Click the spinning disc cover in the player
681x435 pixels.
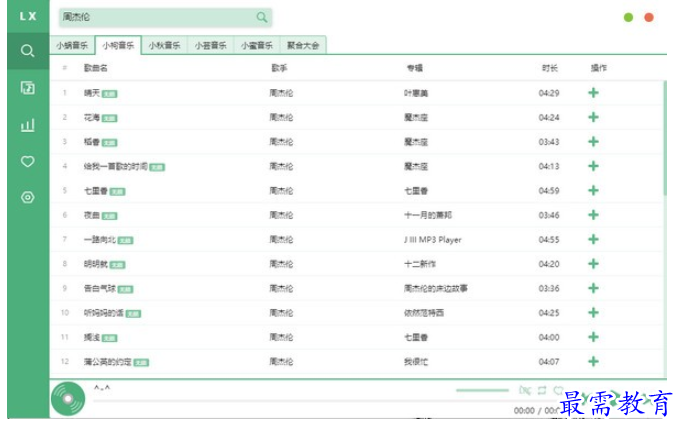point(68,399)
